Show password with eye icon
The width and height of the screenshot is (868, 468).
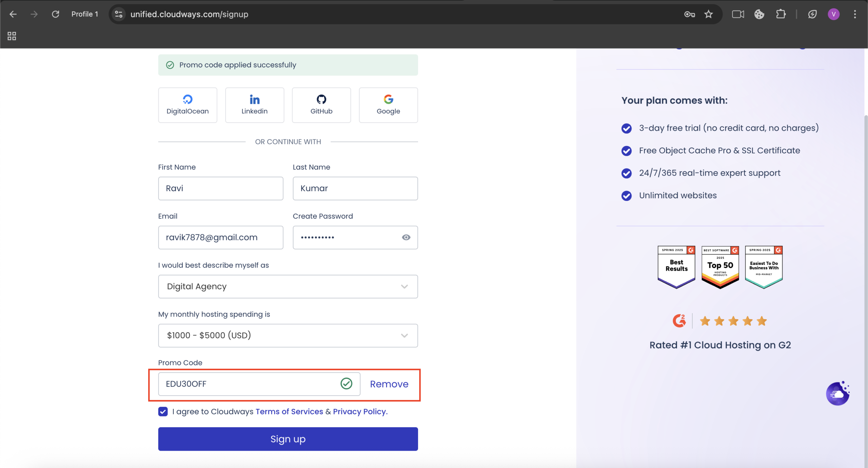tap(406, 238)
